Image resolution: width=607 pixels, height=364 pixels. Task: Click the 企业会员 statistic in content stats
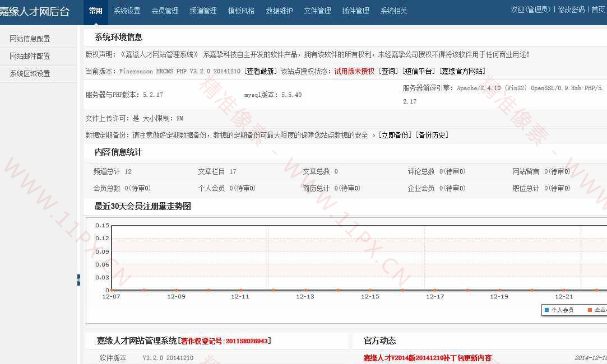click(x=436, y=188)
